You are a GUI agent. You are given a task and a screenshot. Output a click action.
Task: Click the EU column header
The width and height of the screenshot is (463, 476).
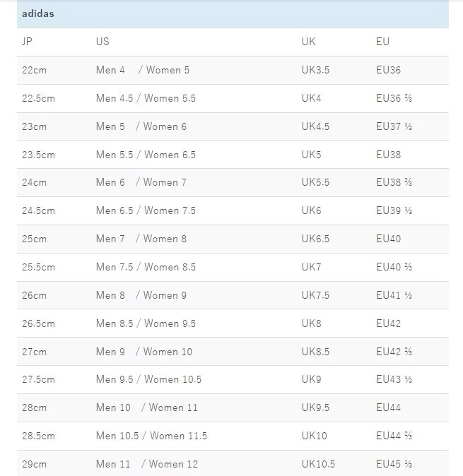pos(382,42)
